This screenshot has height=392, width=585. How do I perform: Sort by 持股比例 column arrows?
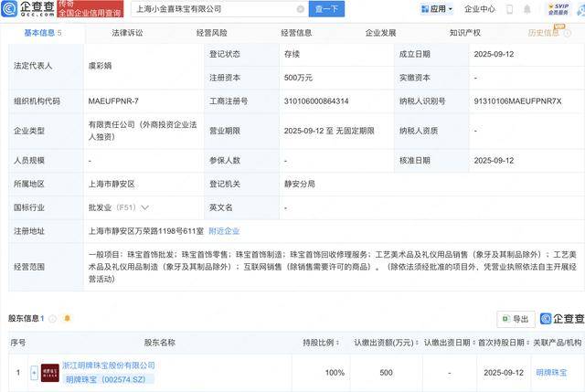(338, 343)
